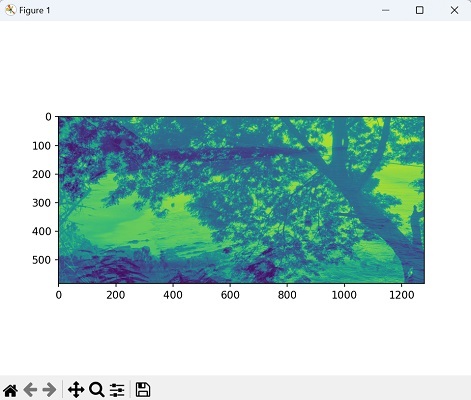This screenshot has width=471, height=400.
Task: Reset the plot to the original Home view
Action: point(10,389)
